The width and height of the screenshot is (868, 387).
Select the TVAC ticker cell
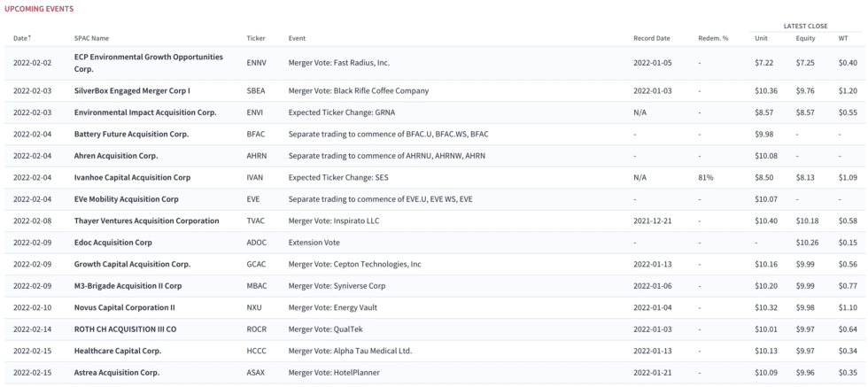click(256, 221)
